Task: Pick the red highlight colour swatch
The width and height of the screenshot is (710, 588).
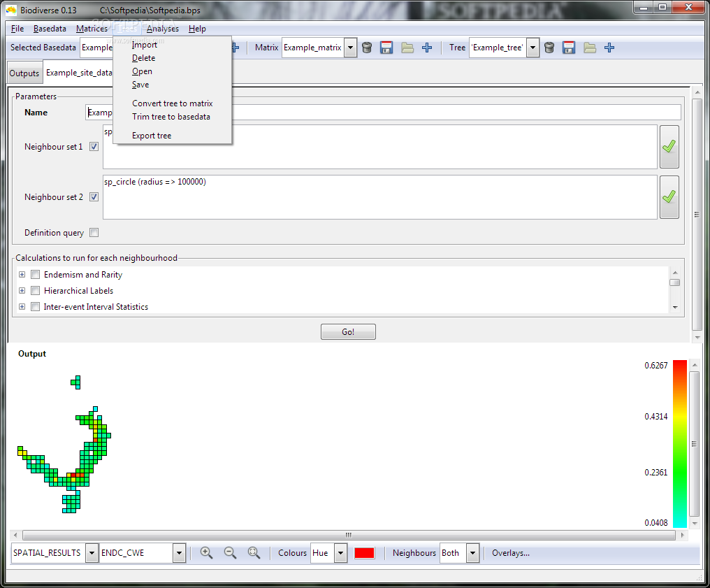Action: (364, 553)
